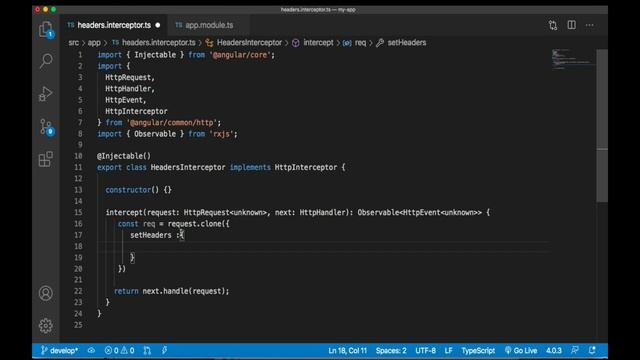Click 'rxjs' import string on line 8
This screenshot has height=360, width=640.
pyautogui.click(x=222, y=134)
